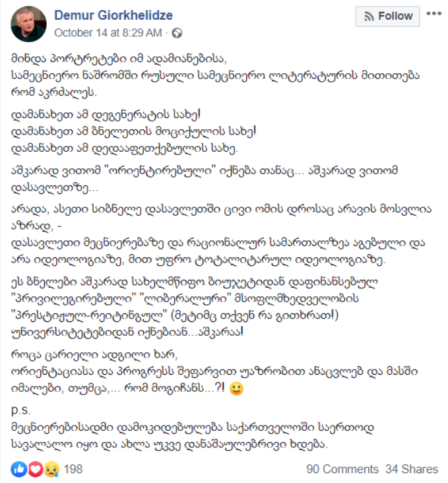The width and height of the screenshot is (448, 483).
Task: Click the line 'დამანახეთ ამ დეგენერატის სახე!'
Action: 106,115
